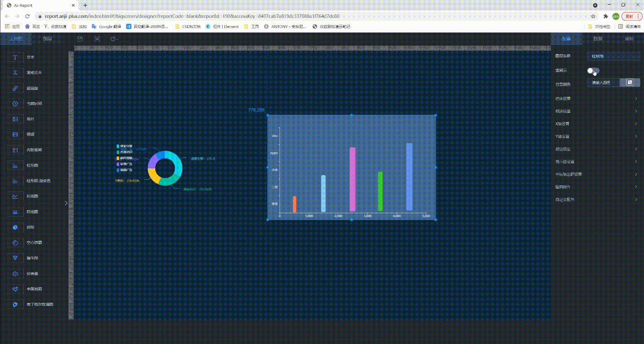Screen dimensions: 644x344
Task: Bookmark this page with star icon
Action: pos(593,16)
